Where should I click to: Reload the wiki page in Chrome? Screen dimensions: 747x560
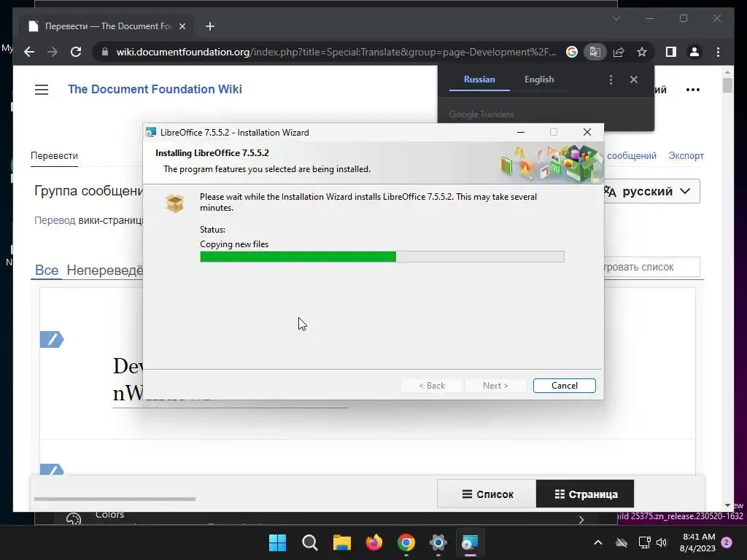(x=76, y=52)
